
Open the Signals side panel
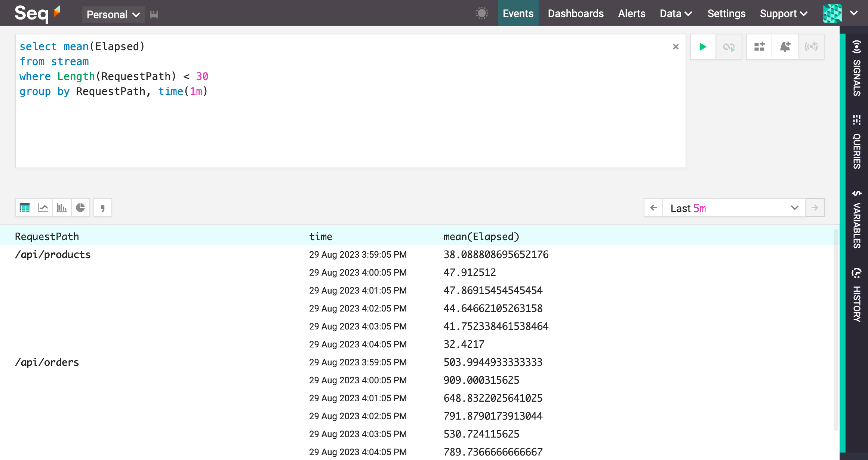click(x=857, y=68)
